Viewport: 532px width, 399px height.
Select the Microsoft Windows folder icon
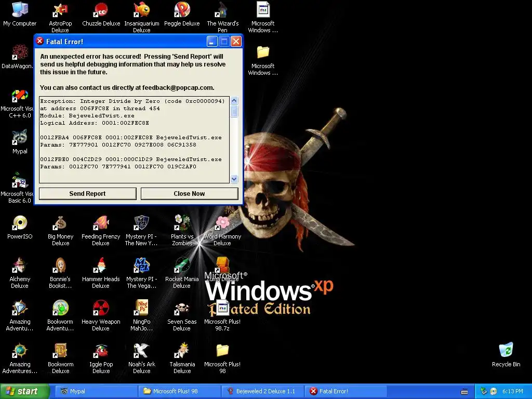coord(263,52)
